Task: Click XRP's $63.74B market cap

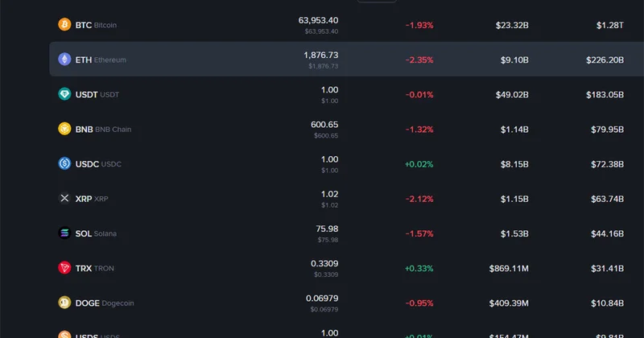Action: 608,199
